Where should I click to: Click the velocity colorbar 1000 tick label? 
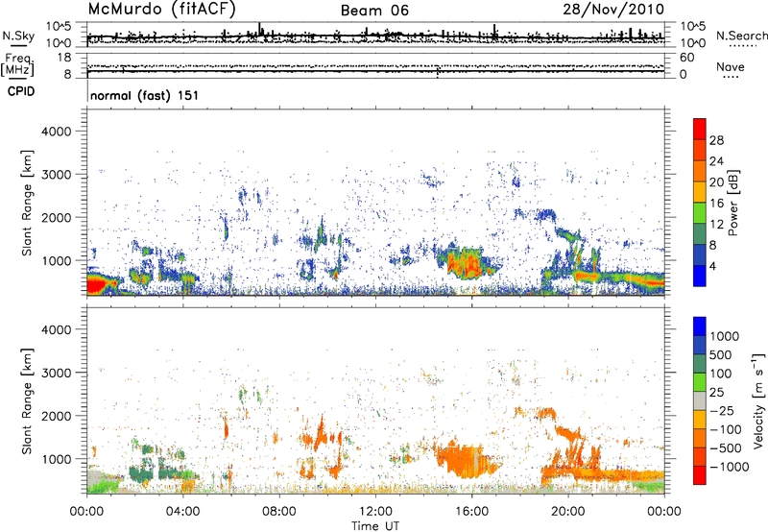click(x=724, y=336)
